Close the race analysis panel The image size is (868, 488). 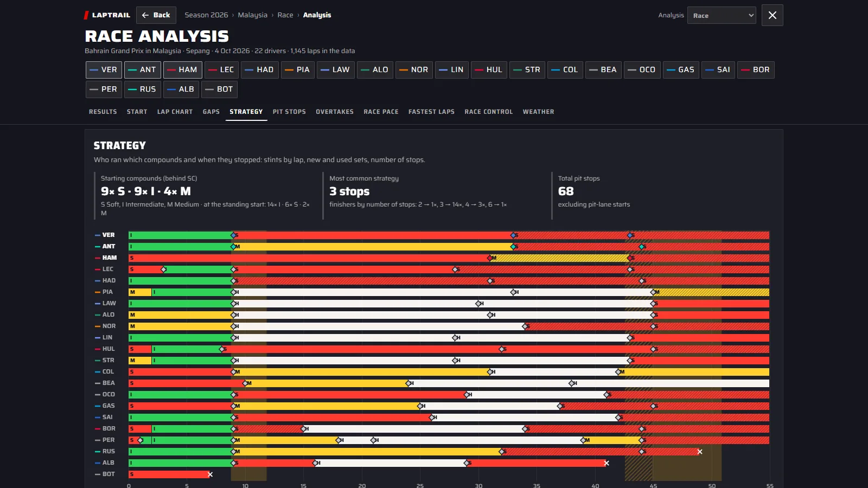click(x=773, y=15)
